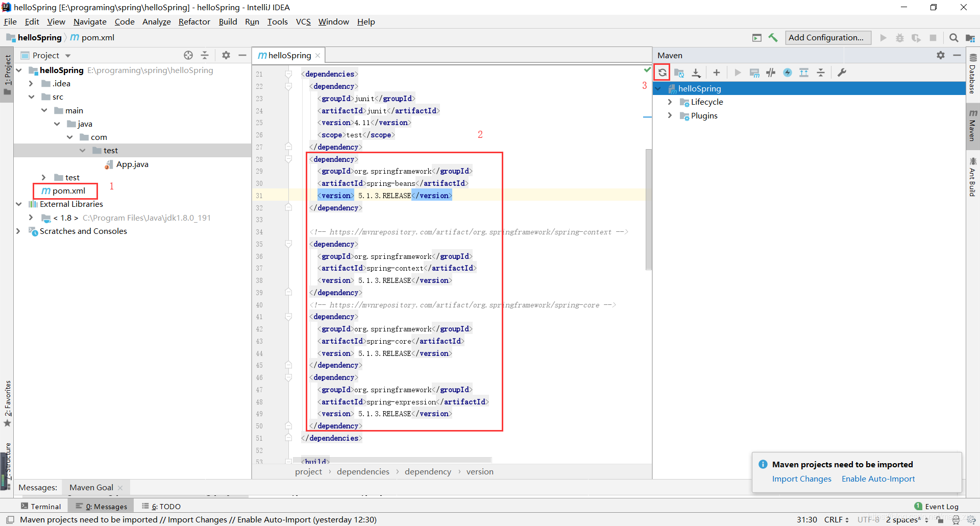Close the helloSpring editor tab
Viewport: 980px width, 526px height.
[317, 55]
